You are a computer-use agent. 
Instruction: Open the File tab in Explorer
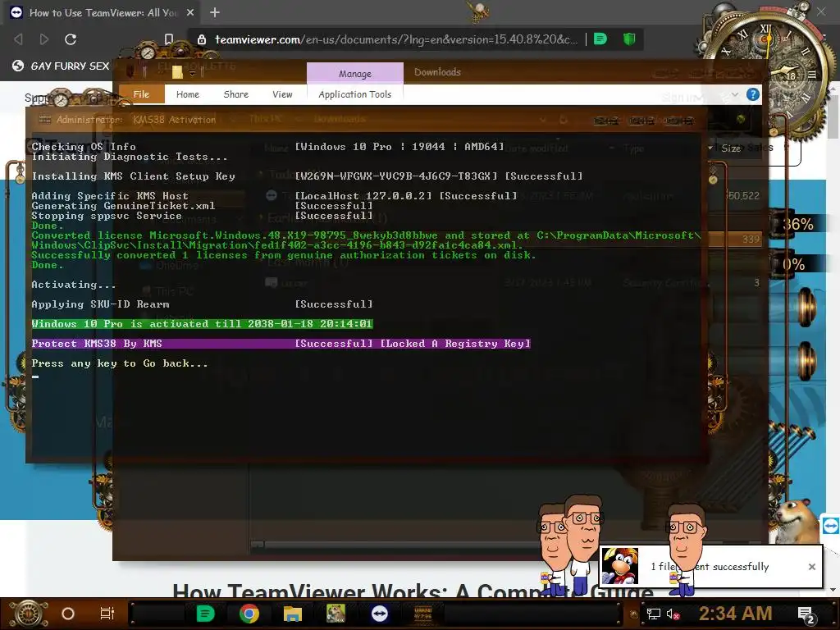141,94
